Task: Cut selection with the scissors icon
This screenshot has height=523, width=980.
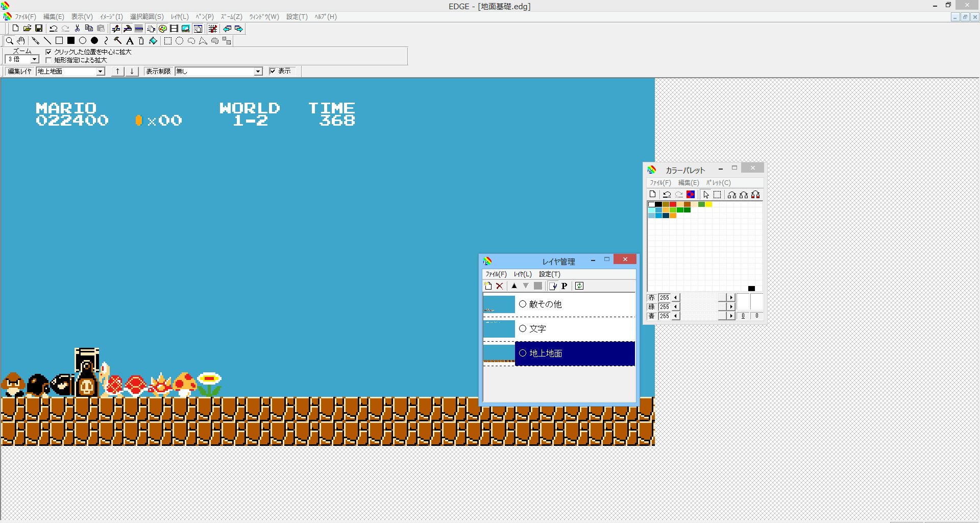Action: tap(77, 29)
